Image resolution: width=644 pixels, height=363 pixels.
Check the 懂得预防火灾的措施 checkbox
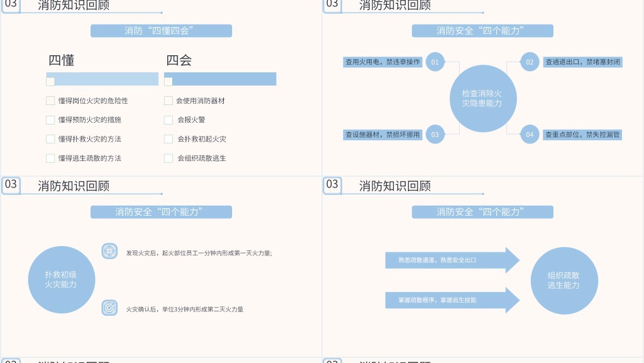click(x=50, y=120)
